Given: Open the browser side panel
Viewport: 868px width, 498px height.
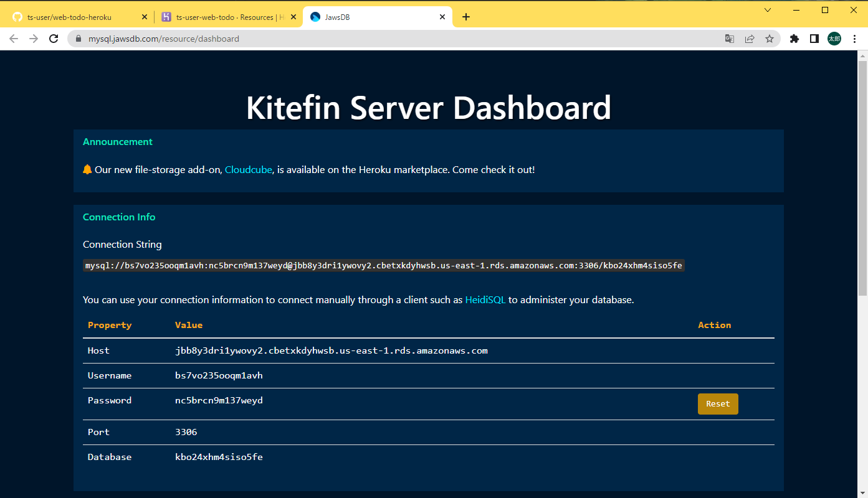Looking at the screenshot, I should coord(814,39).
